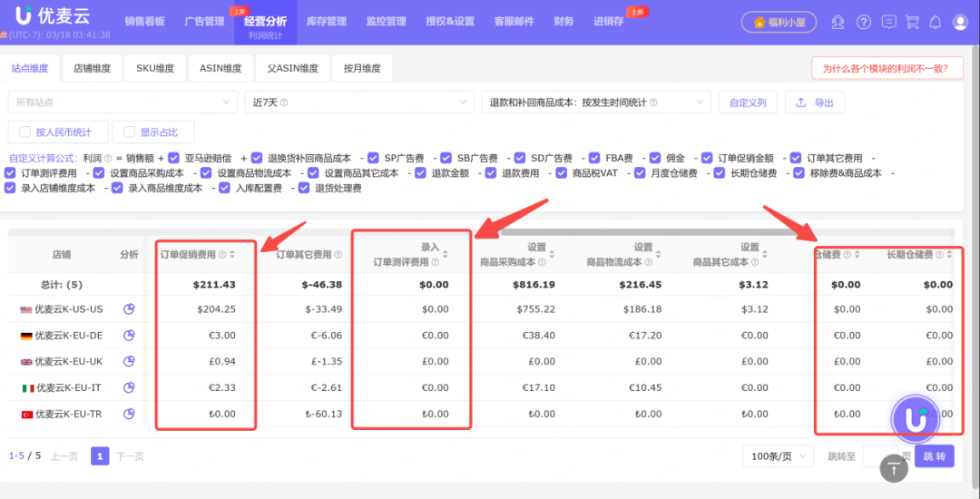The image size is (980, 499).
Task: Uncheck 亚马逊赔偿 in formula
Action: tap(173, 158)
